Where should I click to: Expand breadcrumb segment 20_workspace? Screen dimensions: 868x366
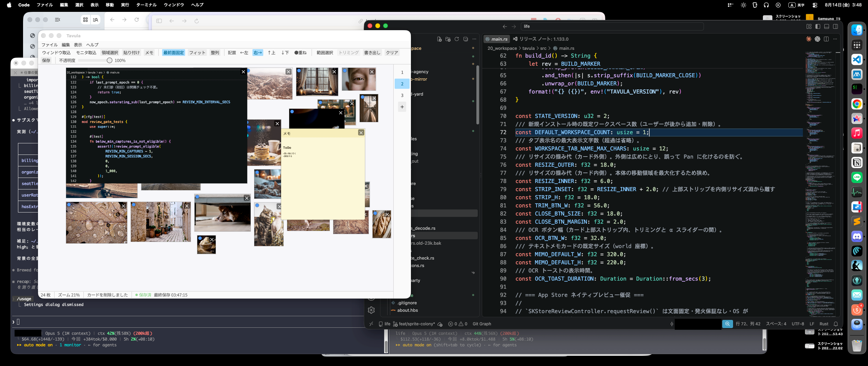pyautogui.click(x=502, y=48)
